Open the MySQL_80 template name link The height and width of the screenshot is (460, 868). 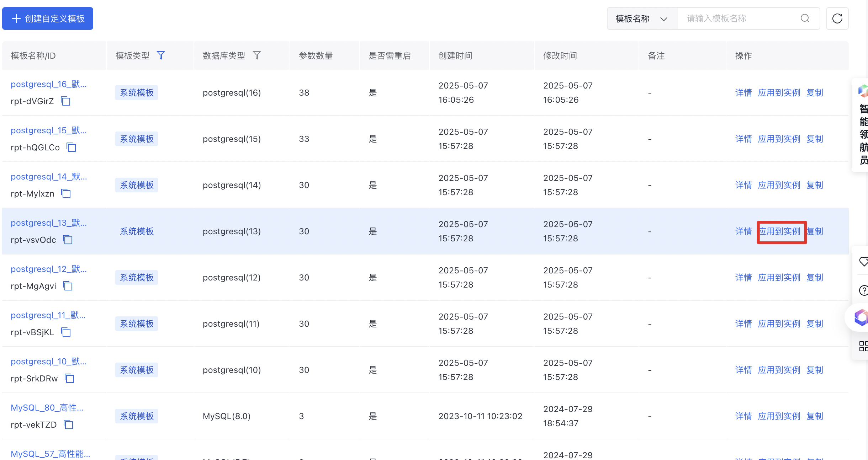(47, 408)
